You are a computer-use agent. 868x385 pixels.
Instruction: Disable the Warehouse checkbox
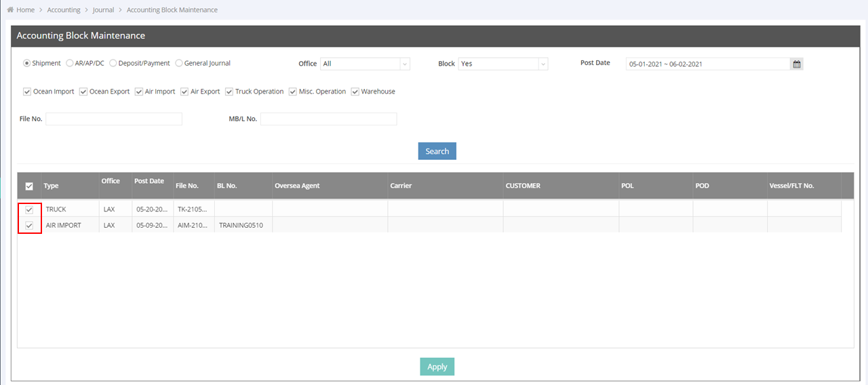355,92
